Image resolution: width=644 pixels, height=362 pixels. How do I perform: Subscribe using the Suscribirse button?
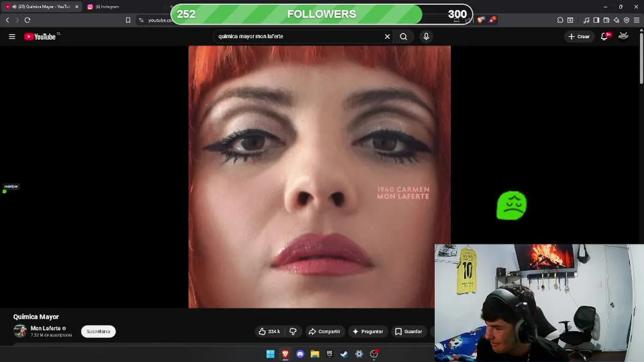click(x=98, y=331)
